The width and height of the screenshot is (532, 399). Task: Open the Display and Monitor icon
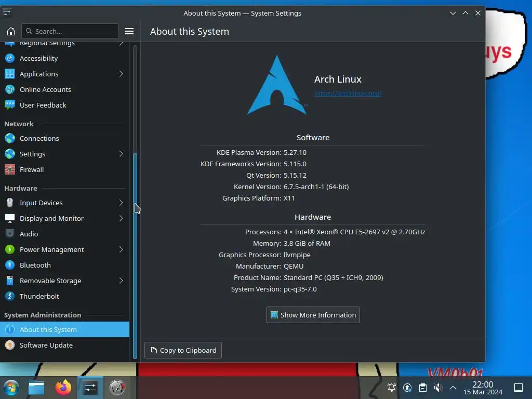(x=10, y=219)
